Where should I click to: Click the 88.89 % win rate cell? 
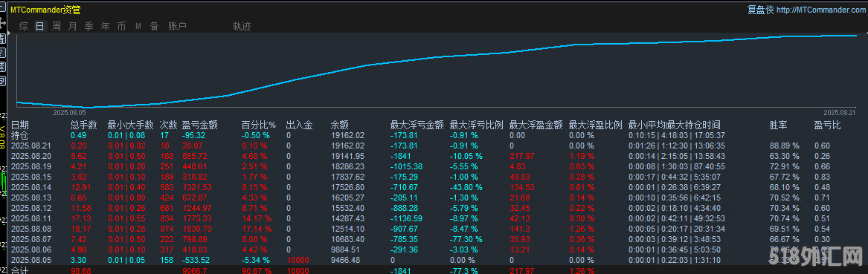[x=785, y=146]
